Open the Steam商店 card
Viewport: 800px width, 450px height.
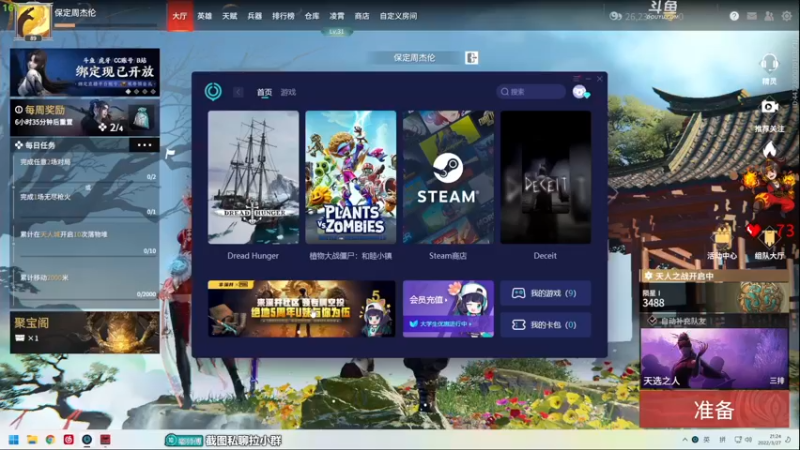tap(448, 177)
